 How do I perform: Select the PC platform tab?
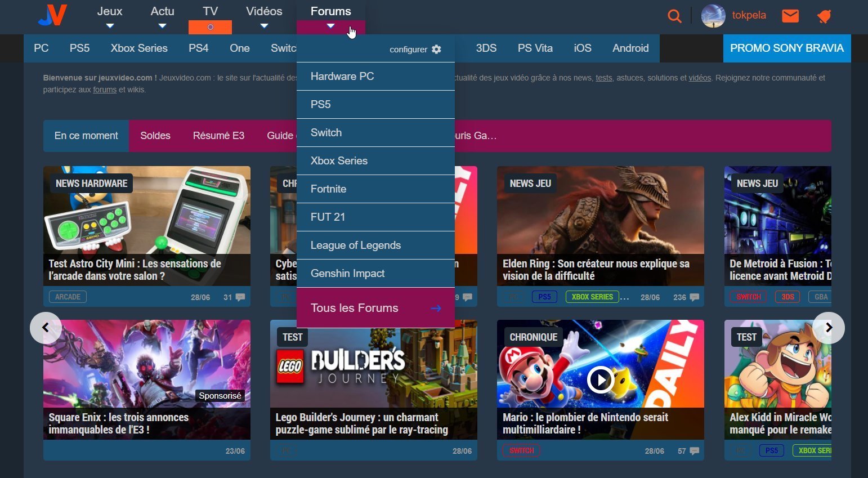point(41,48)
